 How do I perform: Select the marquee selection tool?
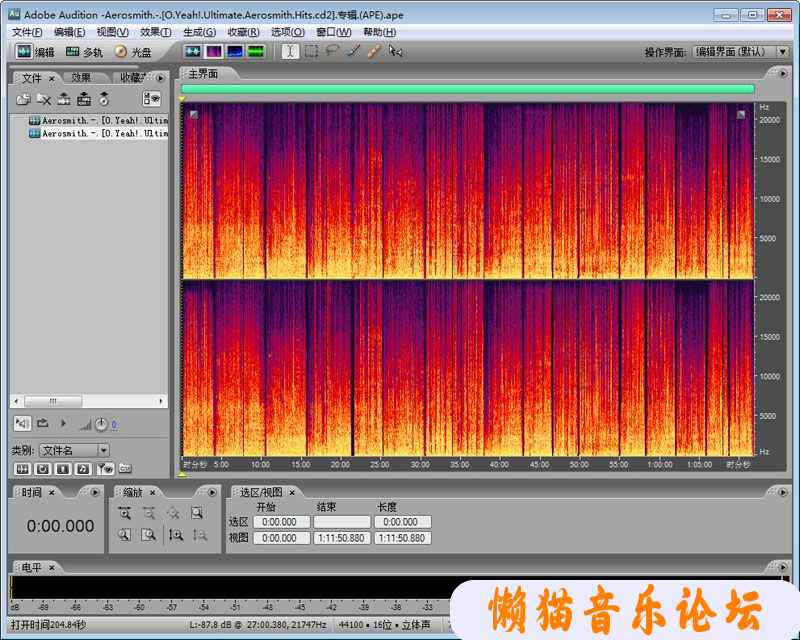pyautogui.click(x=311, y=52)
